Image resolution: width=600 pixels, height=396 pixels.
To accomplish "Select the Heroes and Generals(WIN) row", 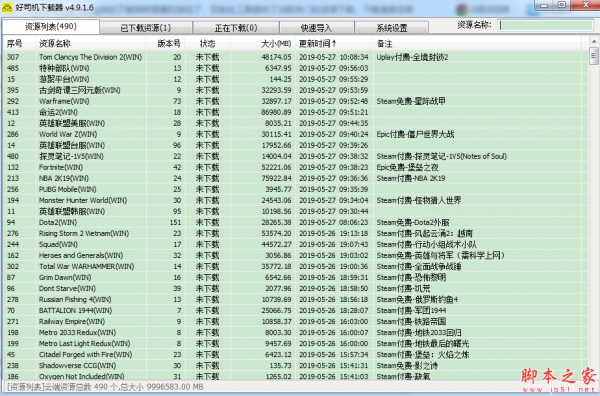I will 295,256.
